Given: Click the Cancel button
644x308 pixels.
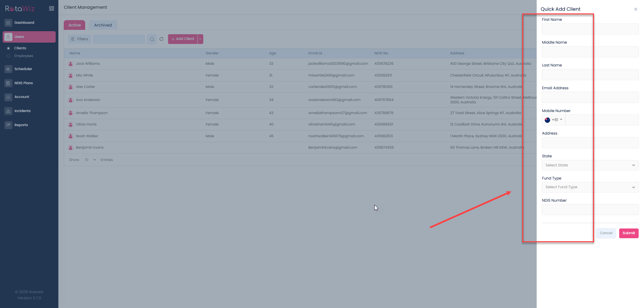Looking at the screenshot, I should pos(606,233).
